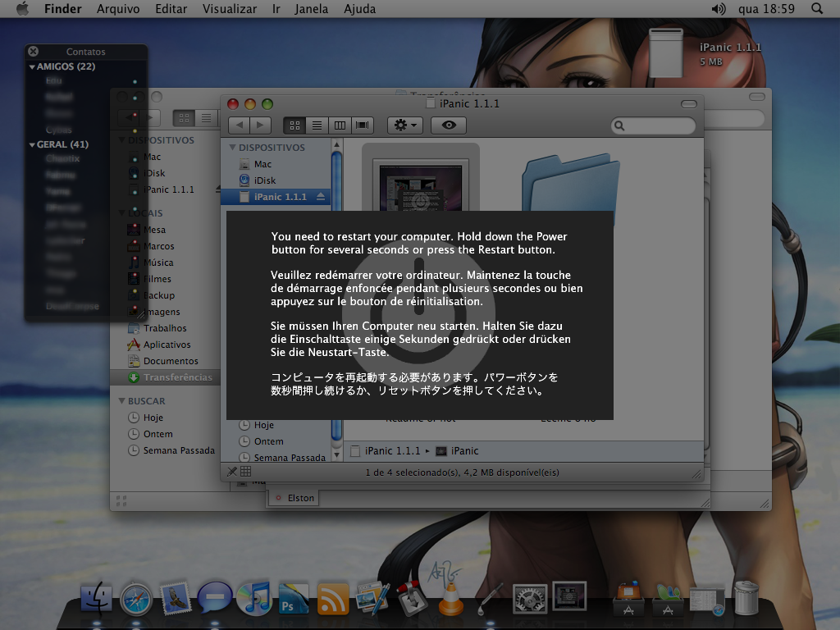840x630 pixels.
Task: Click the volume icon in menu bar
Action: pyautogui.click(x=719, y=8)
